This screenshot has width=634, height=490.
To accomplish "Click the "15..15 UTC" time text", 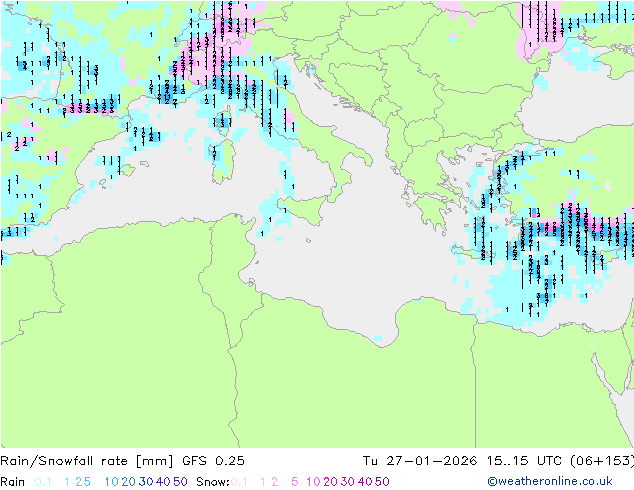I will pos(523,461).
